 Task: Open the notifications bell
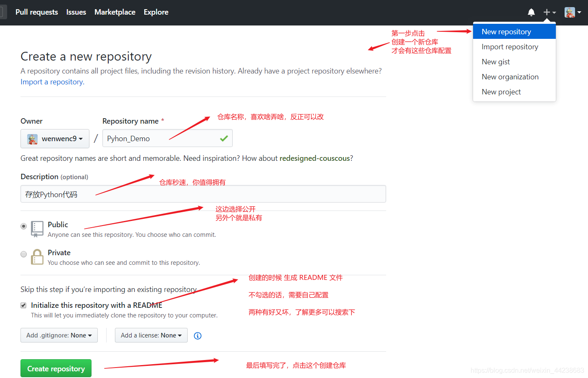click(531, 13)
